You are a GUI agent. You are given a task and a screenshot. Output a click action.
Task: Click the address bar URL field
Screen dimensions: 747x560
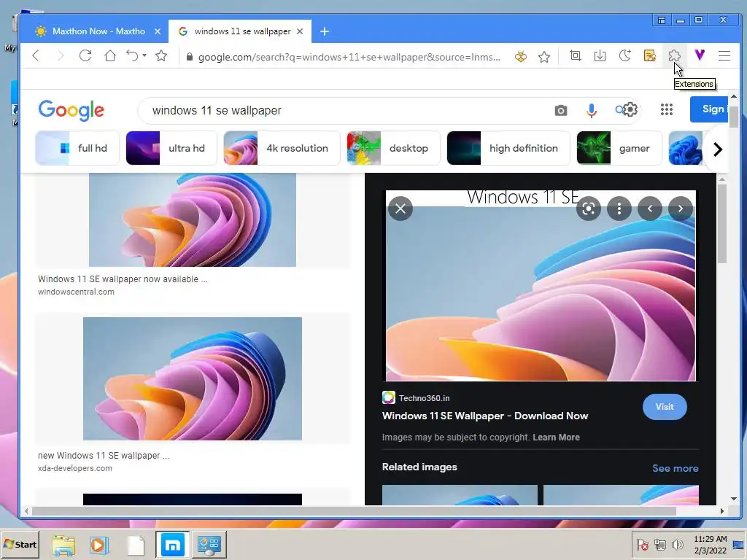point(349,57)
